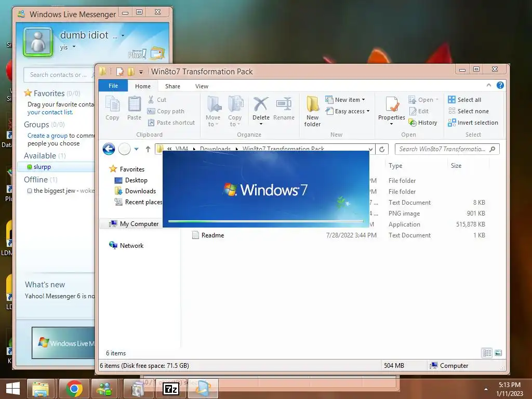Click Invert selection in ribbon

click(x=473, y=123)
